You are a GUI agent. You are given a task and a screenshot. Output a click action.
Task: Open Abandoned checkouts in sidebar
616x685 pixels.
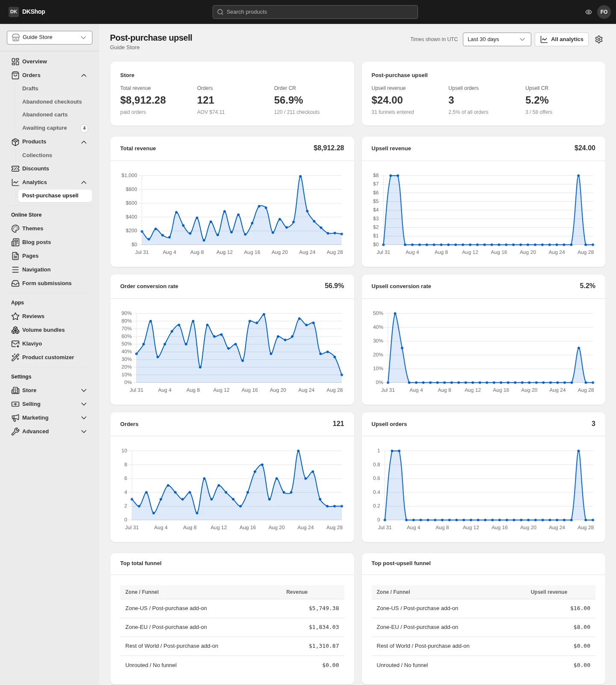tap(52, 102)
